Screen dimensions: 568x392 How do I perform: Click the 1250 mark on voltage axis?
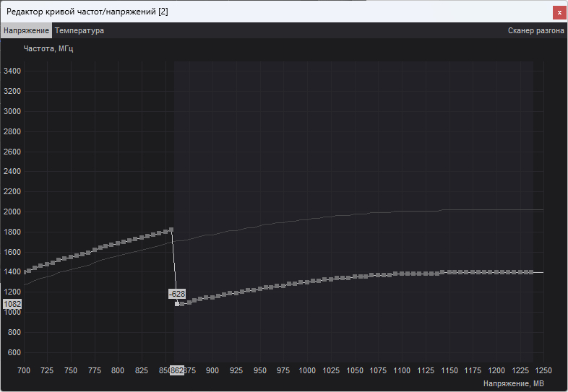click(543, 370)
